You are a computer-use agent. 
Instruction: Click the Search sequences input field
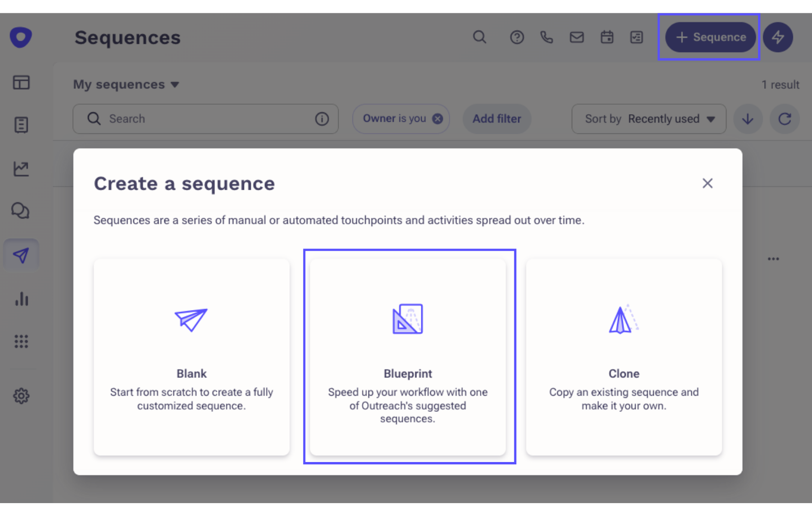point(205,119)
